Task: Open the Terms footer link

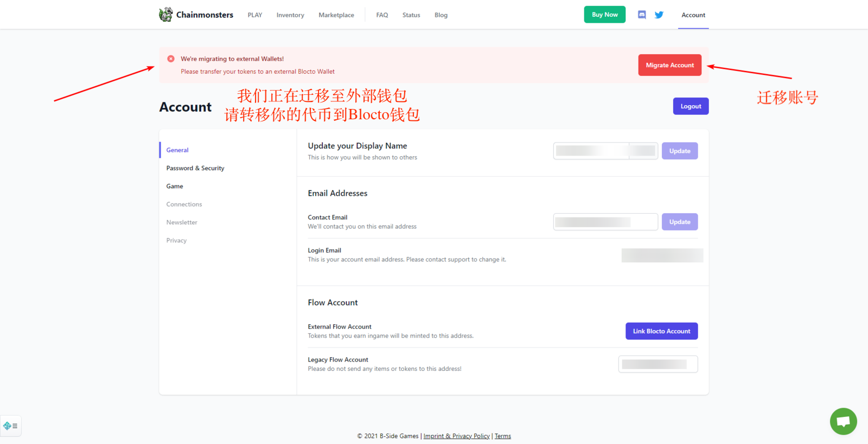Action: point(503,436)
